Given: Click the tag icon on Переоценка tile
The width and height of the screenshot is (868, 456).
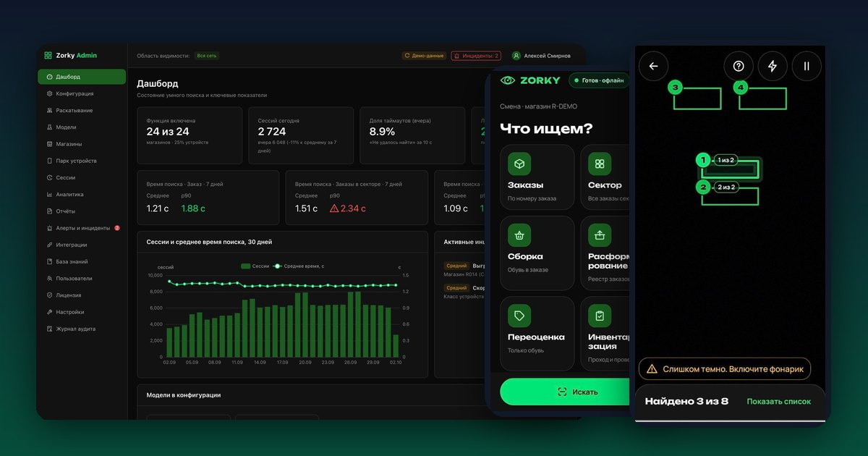Looking at the screenshot, I should [519, 316].
